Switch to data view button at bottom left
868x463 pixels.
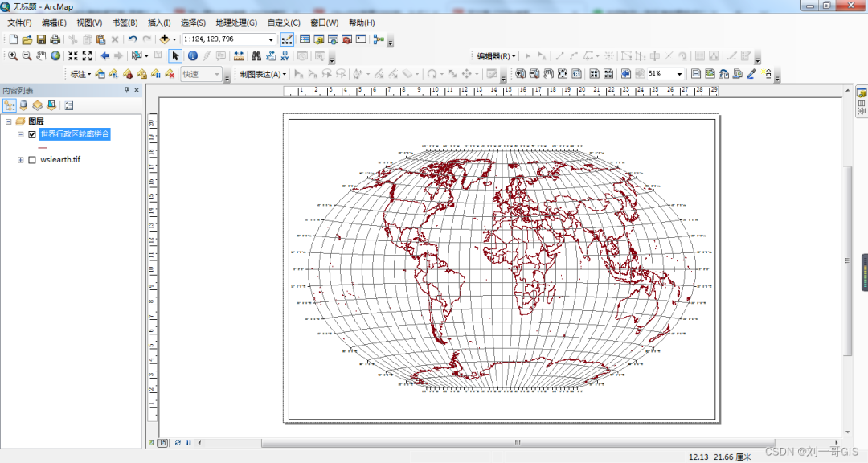pyautogui.click(x=151, y=443)
